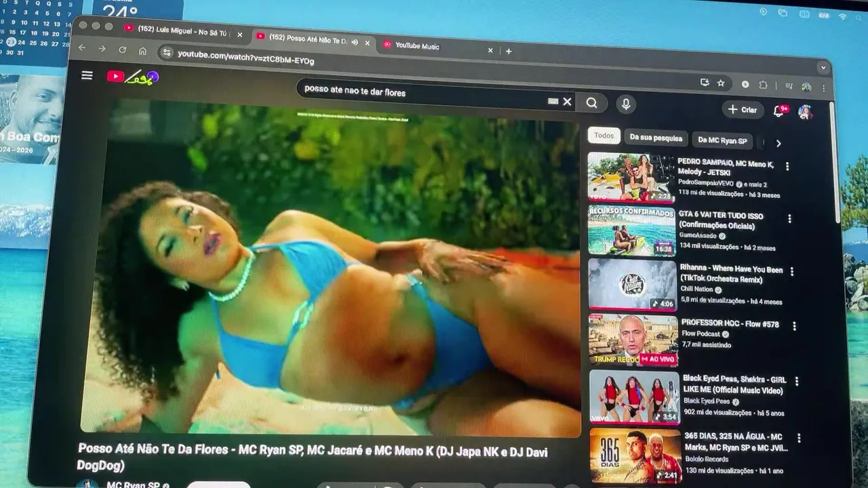
Task: Open PEDRO SAMPAIO, MC Meno K JETSKI title
Action: pyautogui.click(x=726, y=168)
